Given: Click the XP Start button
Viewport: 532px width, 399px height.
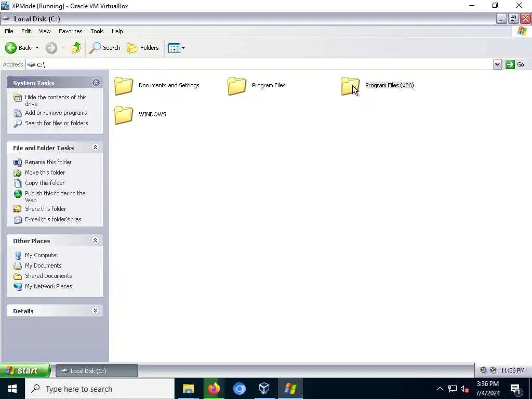Looking at the screenshot, I should pos(25,370).
